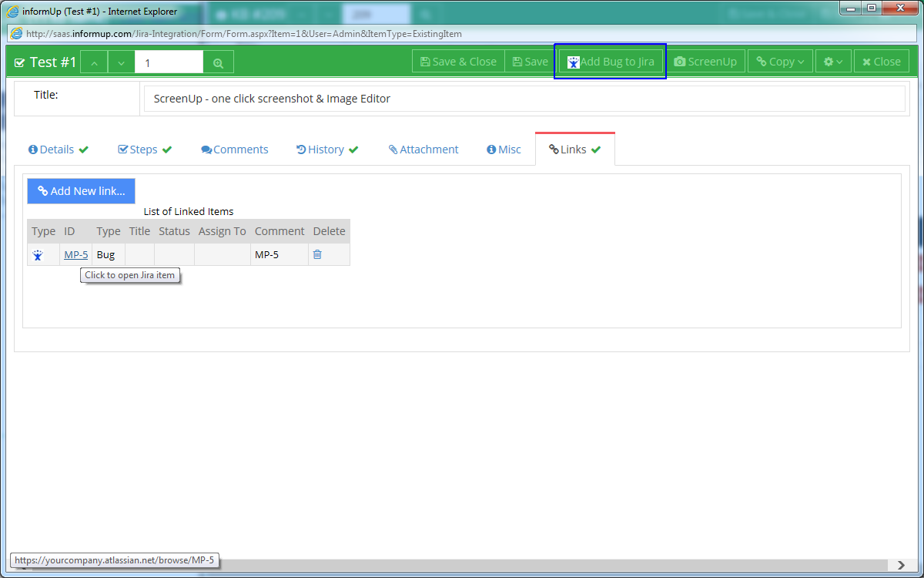Switch to the Details tab
Viewport: 924px width, 578px height.
point(59,150)
